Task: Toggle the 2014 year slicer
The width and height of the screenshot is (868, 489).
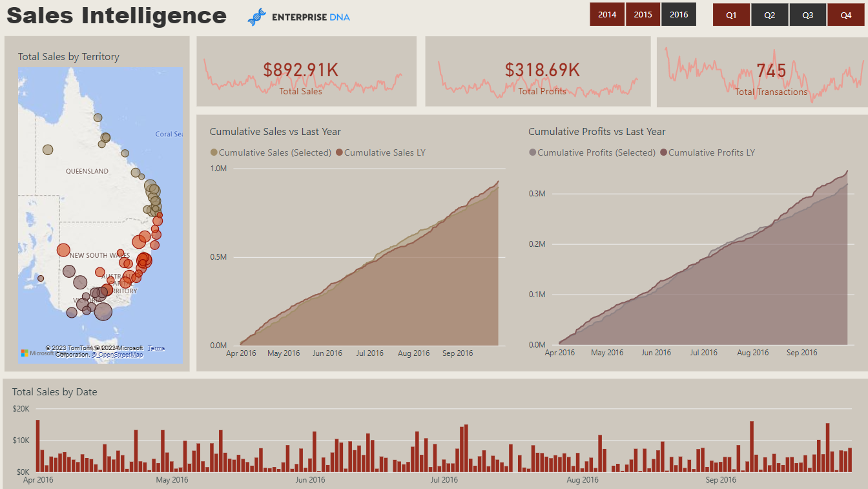Action: [607, 15]
